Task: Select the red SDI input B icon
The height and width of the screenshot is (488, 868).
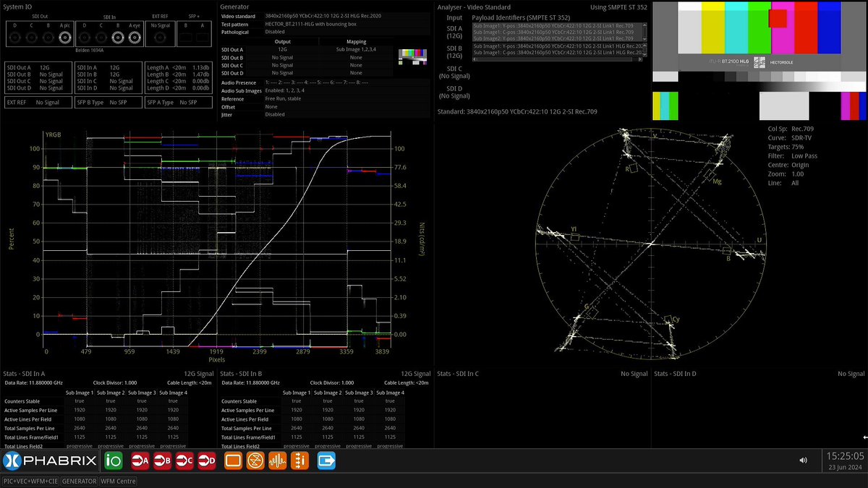Action: click(x=163, y=460)
